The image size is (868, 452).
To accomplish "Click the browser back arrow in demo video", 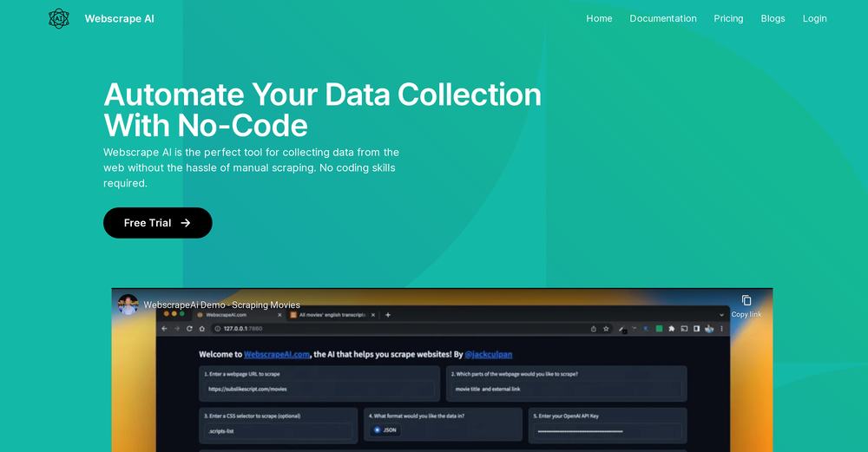I will [x=164, y=329].
